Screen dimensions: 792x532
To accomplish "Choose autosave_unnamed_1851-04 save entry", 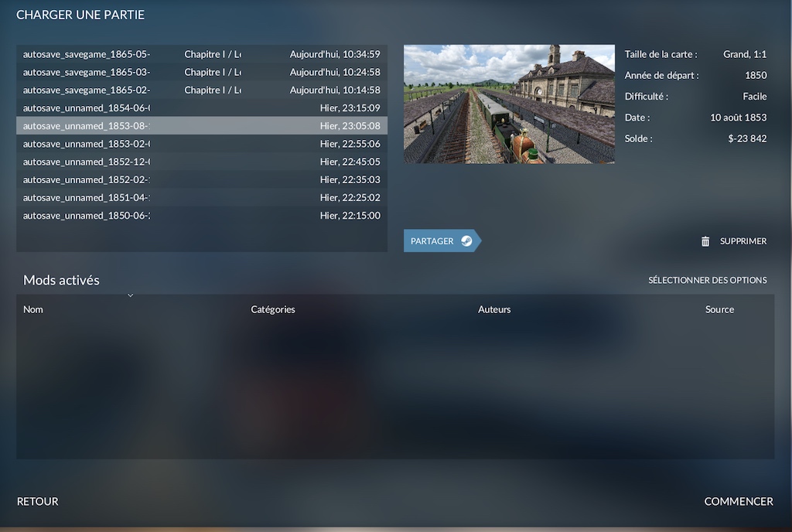I will click(202, 197).
